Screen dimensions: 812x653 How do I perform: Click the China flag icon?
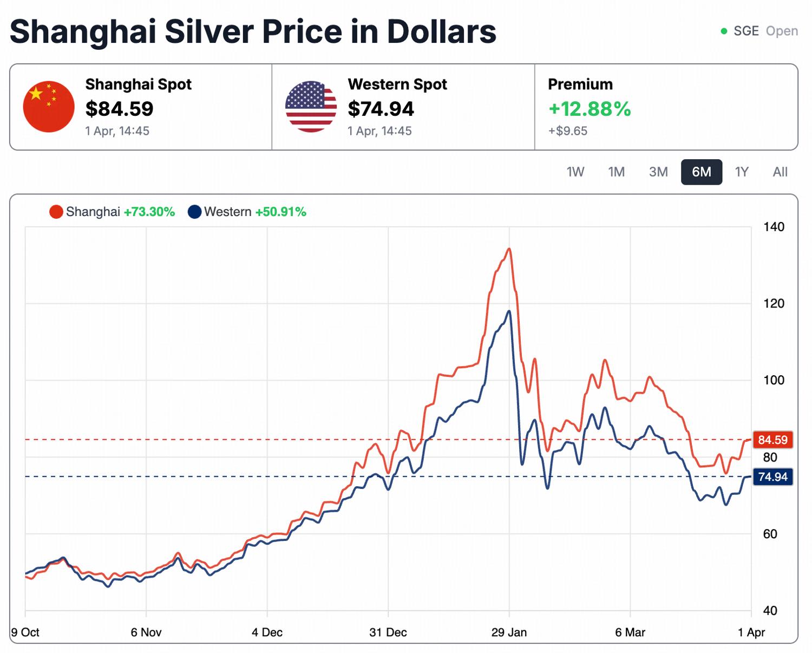(x=48, y=106)
